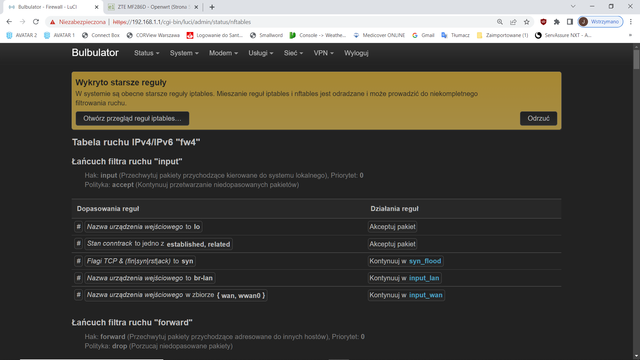Open the red shield extension icon
The width and height of the screenshot is (640, 360).
coord(543,22)
